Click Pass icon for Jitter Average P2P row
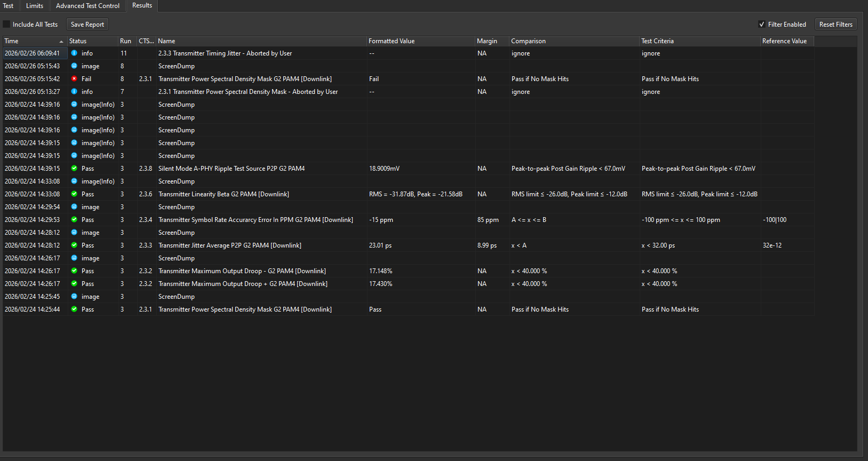868x461 pixels. pos(74,245)
